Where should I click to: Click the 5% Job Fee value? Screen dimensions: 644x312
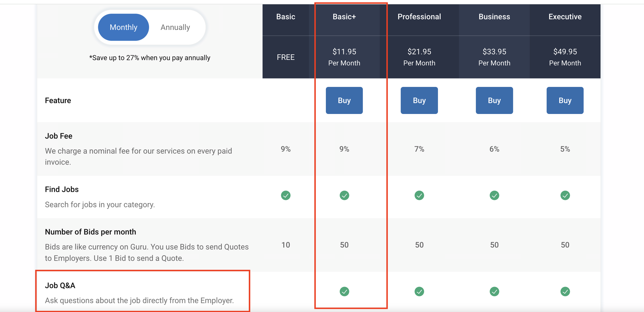(x=565, y=149)
